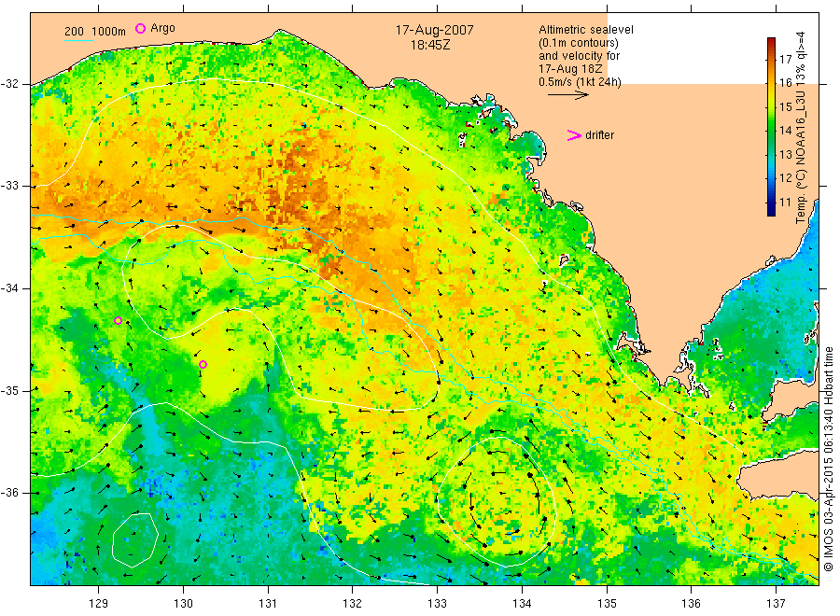Click colorbar tick value 11
Screen dimensions: 840x616
785,202
